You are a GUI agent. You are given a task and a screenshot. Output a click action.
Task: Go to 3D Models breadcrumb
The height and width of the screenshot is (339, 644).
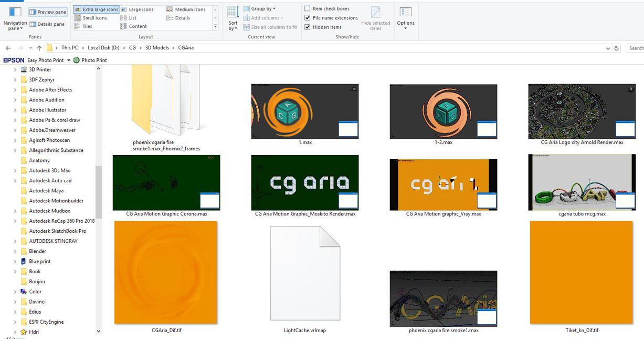click(157, 48)
